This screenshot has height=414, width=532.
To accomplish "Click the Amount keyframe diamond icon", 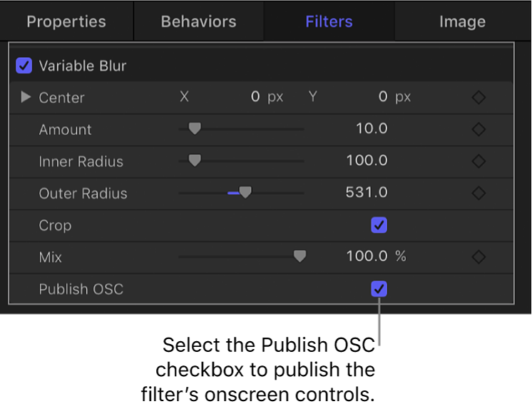I will click(479, 130).
